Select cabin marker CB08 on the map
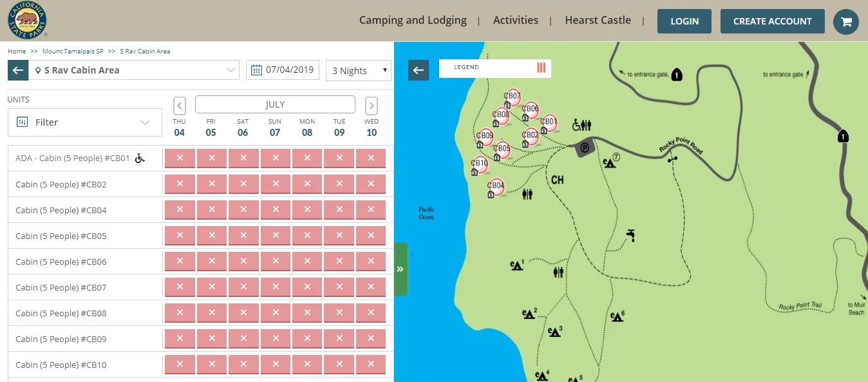This screenshot has width=868, height=382. [502, 116]
